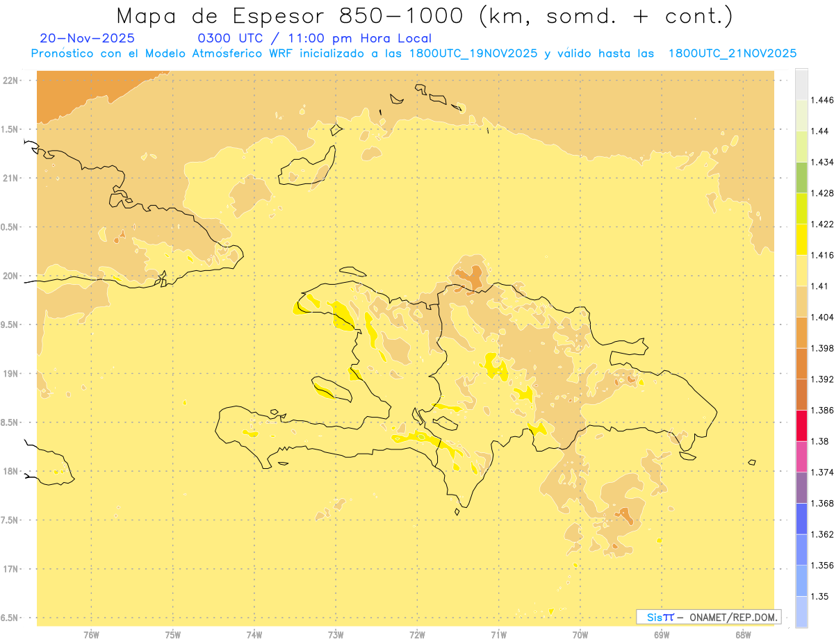Viewport: 834px width, 644px height.
Task: Click the tan swatch between 1.404 and 1.41
Action: (801, 302)
